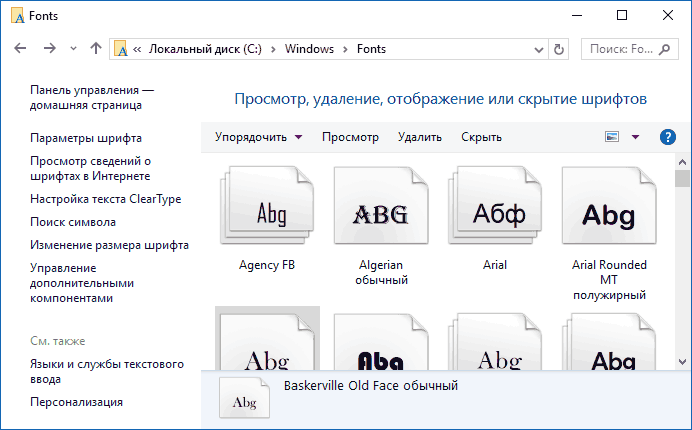Click 'Просмотр' toolbar command
Viewport: 692px width, 430px height.
click(x=350, y=137)
